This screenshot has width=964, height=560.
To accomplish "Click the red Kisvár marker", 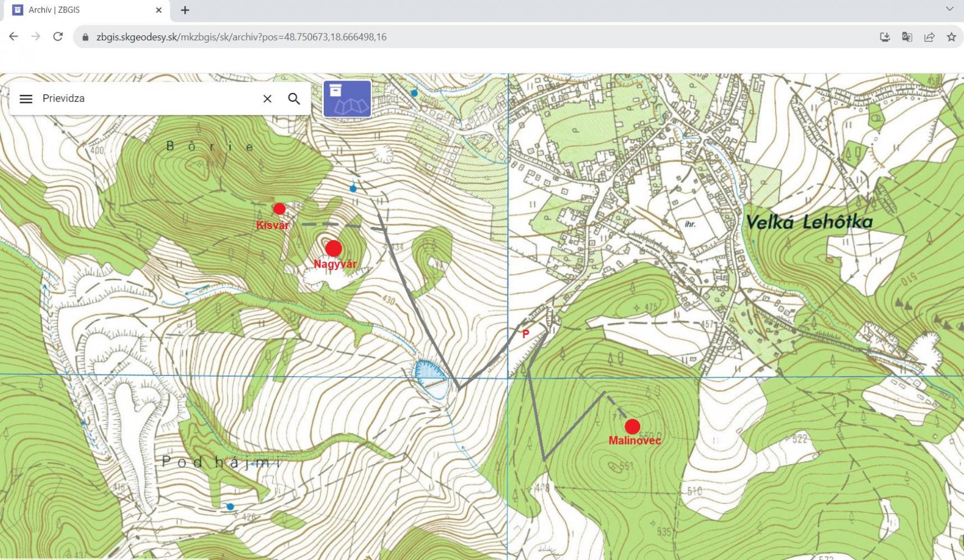I will (x=279, y=209).
